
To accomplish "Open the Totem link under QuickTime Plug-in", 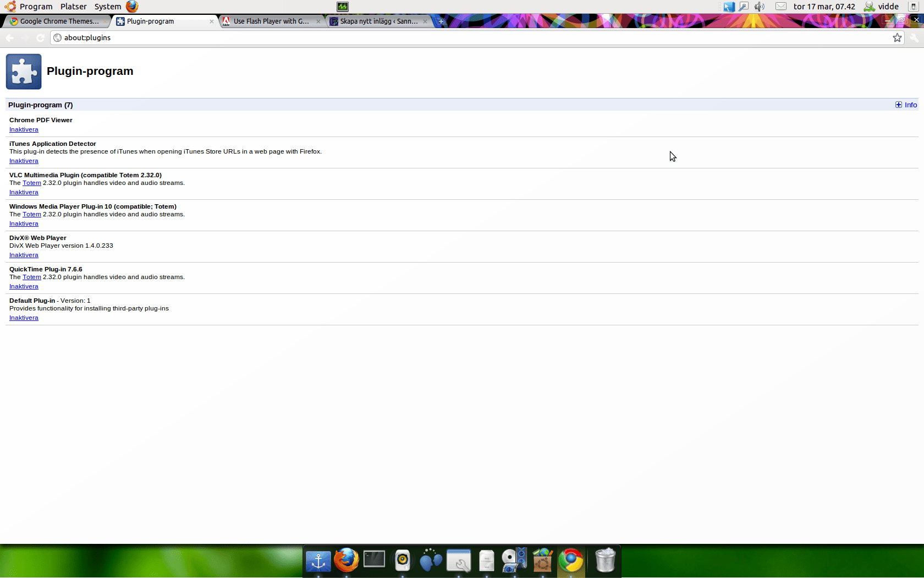I will (32, 277).
